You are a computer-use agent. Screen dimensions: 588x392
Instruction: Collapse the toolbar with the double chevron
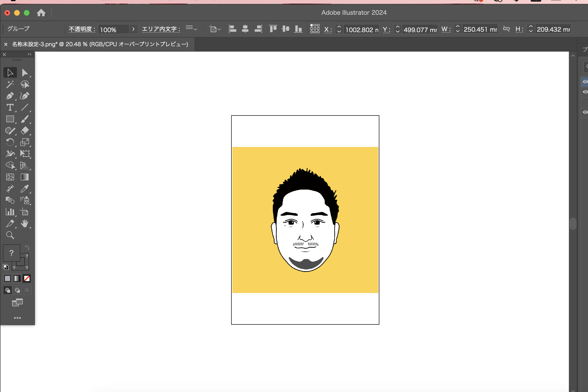tap(29, 54)
